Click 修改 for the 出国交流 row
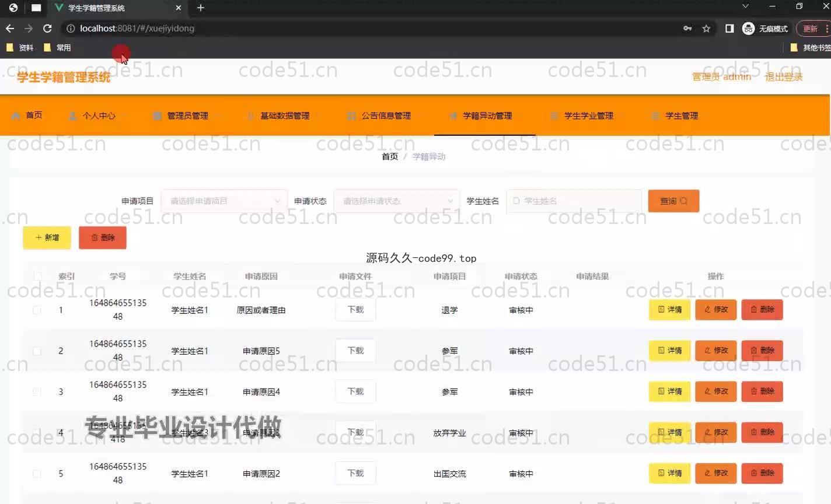Image resolution: width=831 pixels, height=504 pixels. [716, 473]
